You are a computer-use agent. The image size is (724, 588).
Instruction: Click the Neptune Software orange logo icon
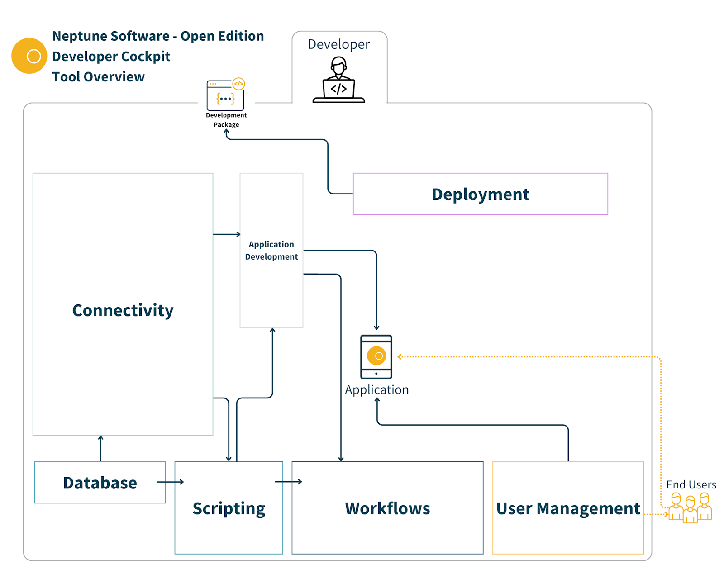click(29, 55)
